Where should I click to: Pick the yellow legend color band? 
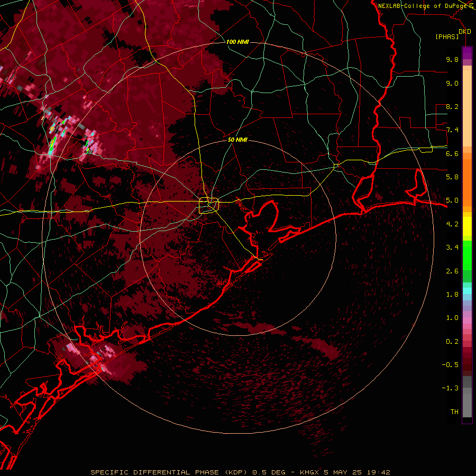(467, 226)
